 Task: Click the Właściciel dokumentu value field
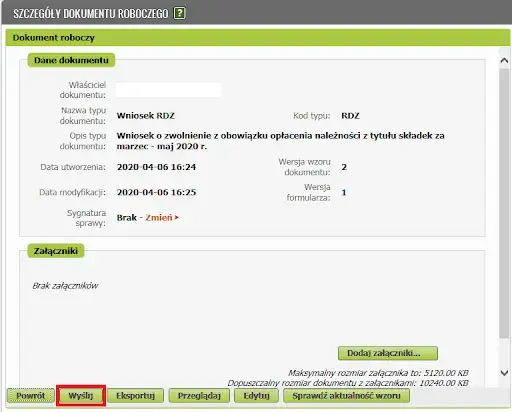168,90
